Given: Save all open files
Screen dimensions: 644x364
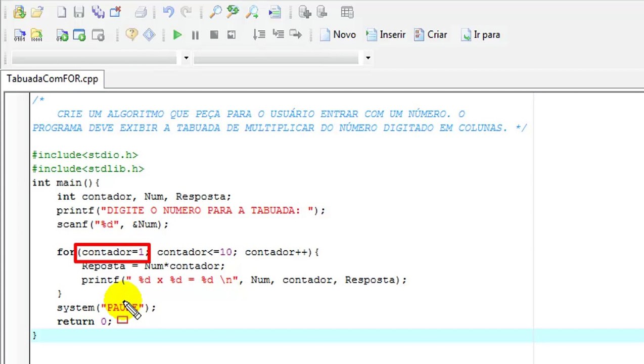Looking at the screenshot, I should click(x=98, y=12).
